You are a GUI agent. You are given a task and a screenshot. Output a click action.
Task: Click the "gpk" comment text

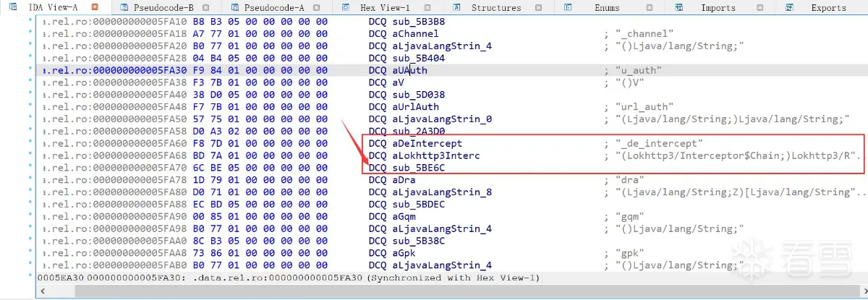[630, 253]
